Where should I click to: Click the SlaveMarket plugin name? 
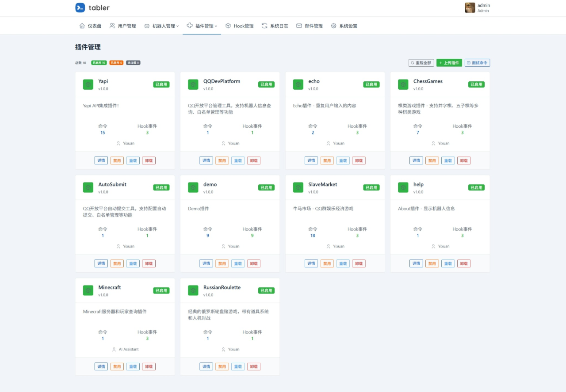tap(323, 184)
